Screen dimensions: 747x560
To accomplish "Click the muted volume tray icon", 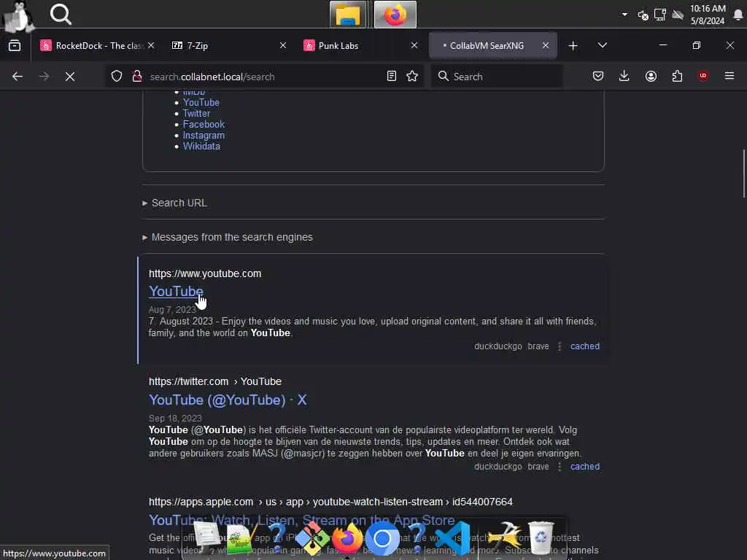I will coord(643,15).
